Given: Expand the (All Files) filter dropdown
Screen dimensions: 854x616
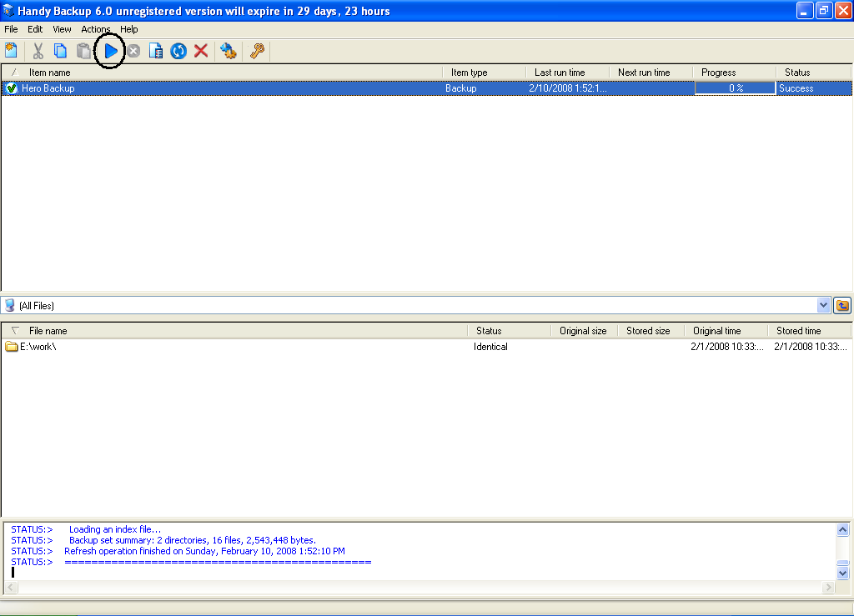Looking at the screenshot, I should pos(824,305).
